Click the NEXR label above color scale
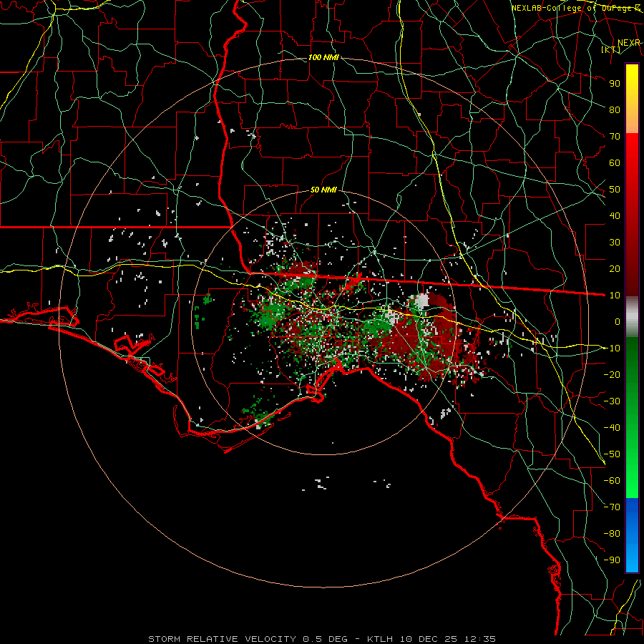The width and height of the screenshot is (644, 644). tap(629, 43)
